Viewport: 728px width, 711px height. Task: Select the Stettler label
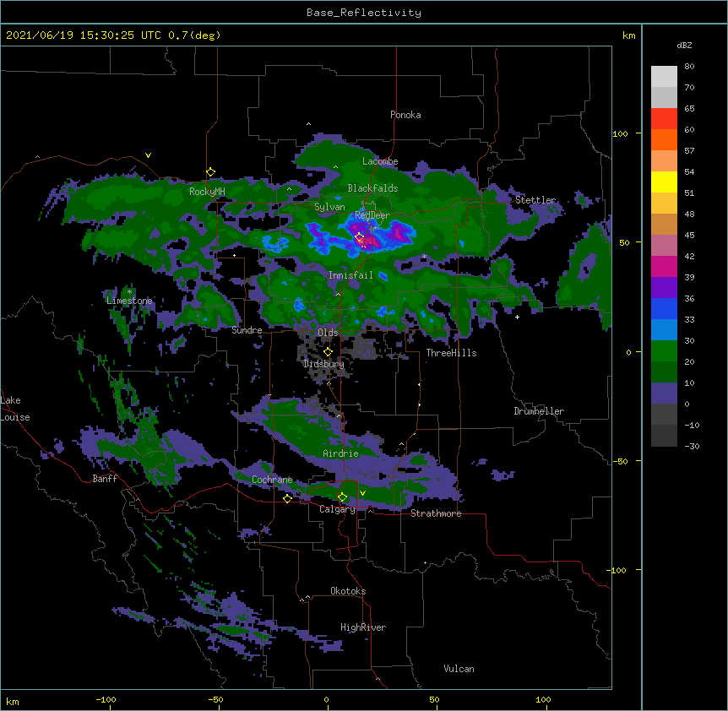535,200
